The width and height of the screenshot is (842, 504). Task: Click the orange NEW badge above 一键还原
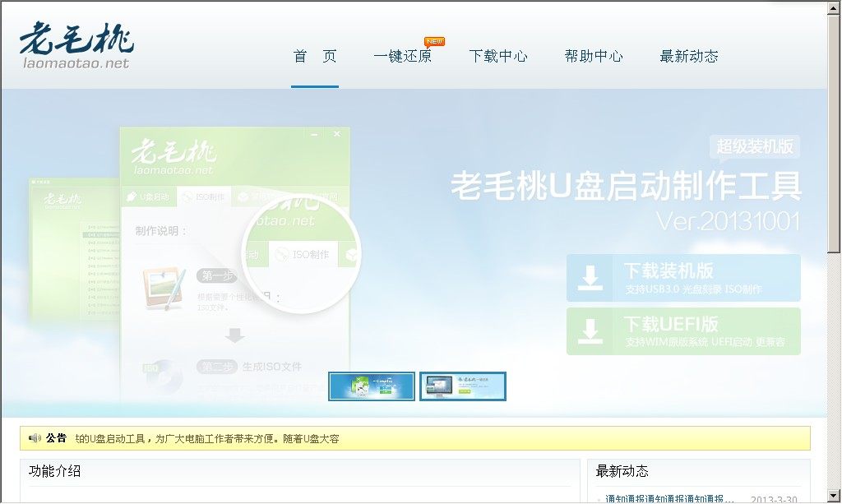coord(434,41)
